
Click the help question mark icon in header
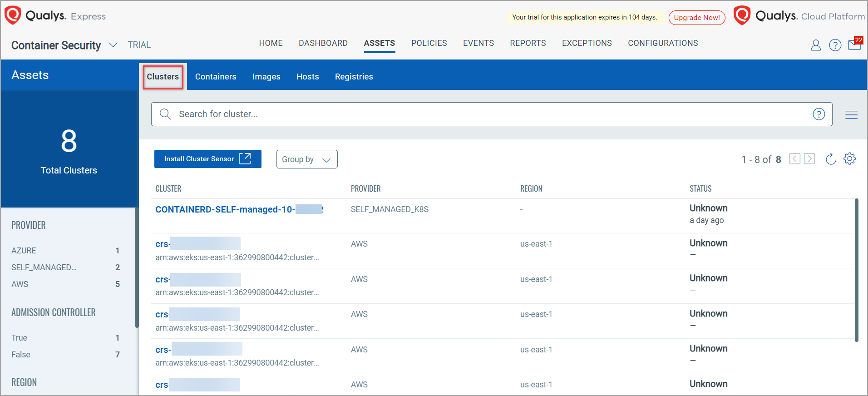pos(835,45)
